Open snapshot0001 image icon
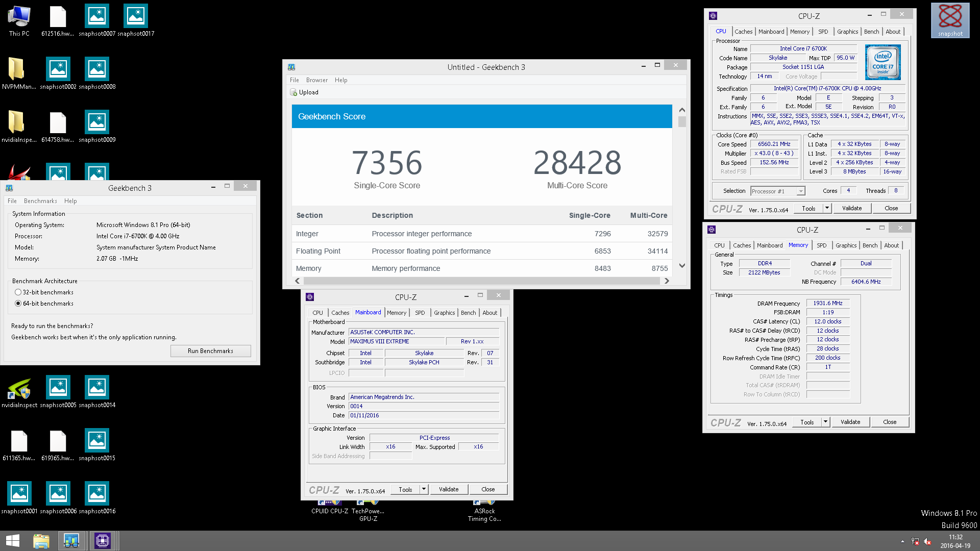The height and width of the screenshot is (551, 980). click(x=19, y=499)
